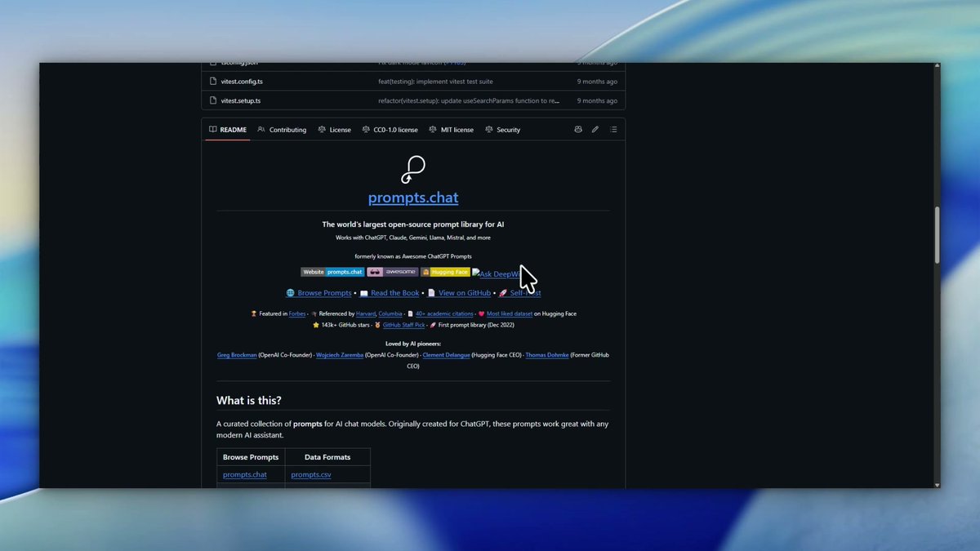Click the page's vertical scrollbar thumb
Image resolution: width=980 pixels, height=551 pixels.
(936, 235)
